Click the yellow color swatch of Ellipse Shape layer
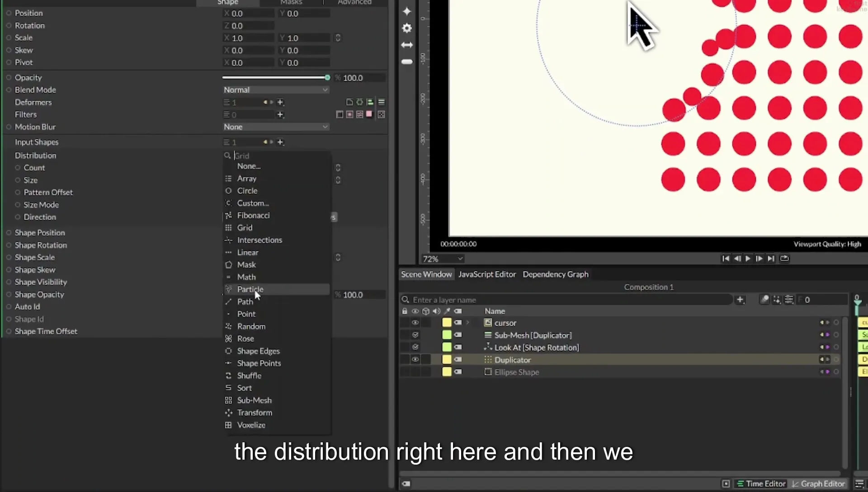This screenshot has width=868, height=492. (x=447, y=372)
